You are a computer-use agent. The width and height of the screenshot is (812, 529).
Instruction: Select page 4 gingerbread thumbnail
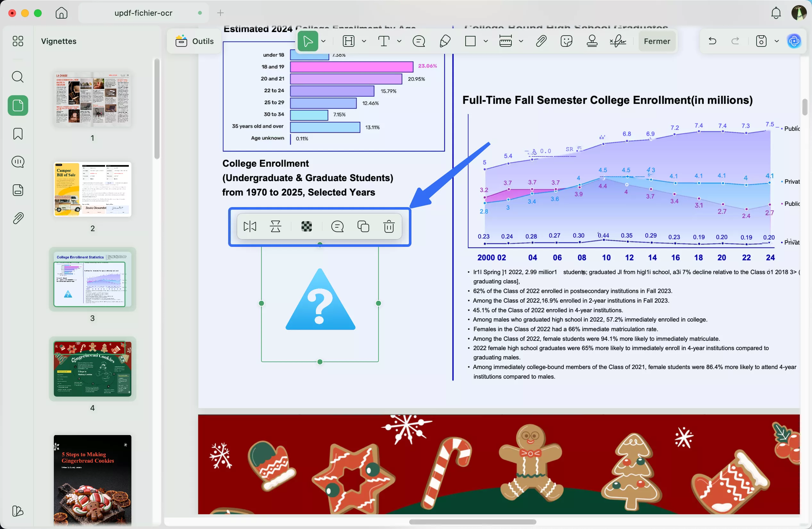[93, 369]
